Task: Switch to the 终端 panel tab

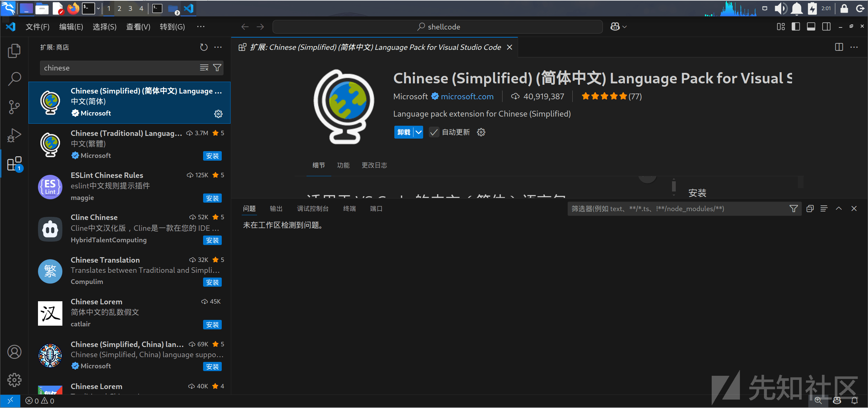Action: tap(349, 209)
